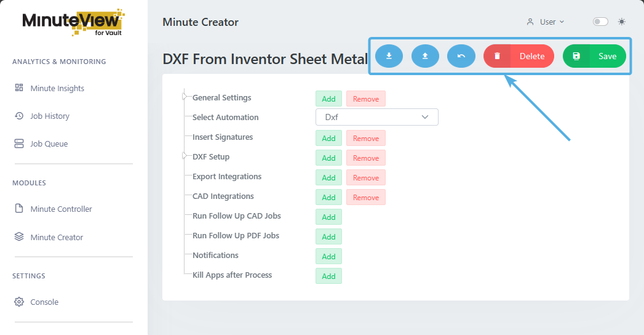Select the Notifications tree label
The image size is (644, 335).
point(215,256)
